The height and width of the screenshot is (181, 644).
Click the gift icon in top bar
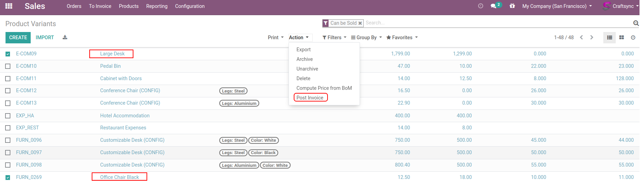tap(512, 6)
